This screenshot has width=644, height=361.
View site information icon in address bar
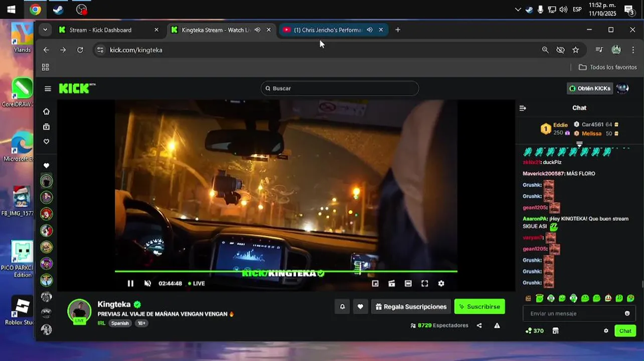click(x=100, y=50)
